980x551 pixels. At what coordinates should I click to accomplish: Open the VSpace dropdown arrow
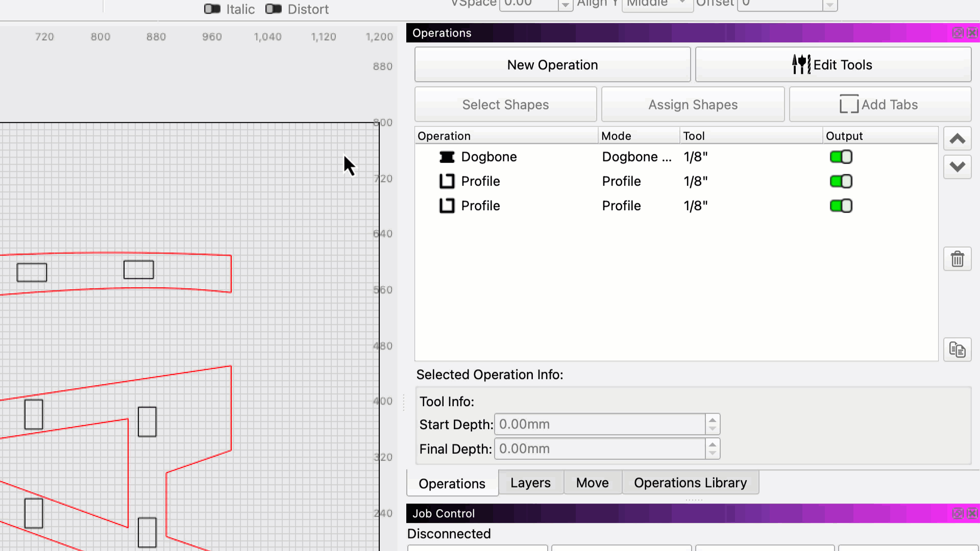565,5
